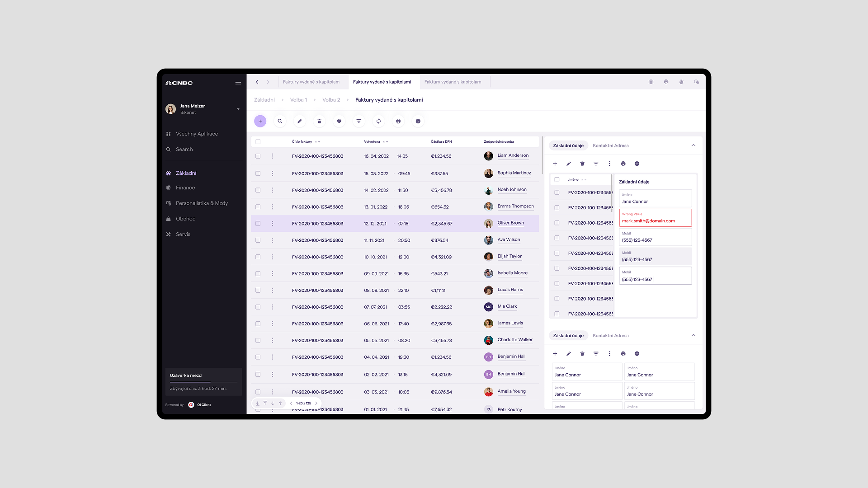868x488 pixels.
Task: Click the refresh sync icon in toolbar
Action: click(x=378, y=121)
